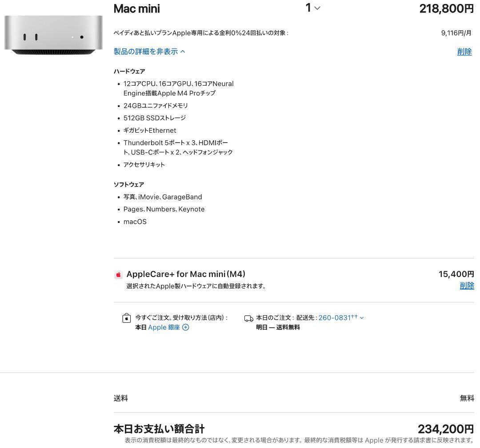Image resolution: width=480 pixels, height=448 pixels.
Task: Click the upward caret on 製品の詳細を非表示
Action: tap(182, 51)
